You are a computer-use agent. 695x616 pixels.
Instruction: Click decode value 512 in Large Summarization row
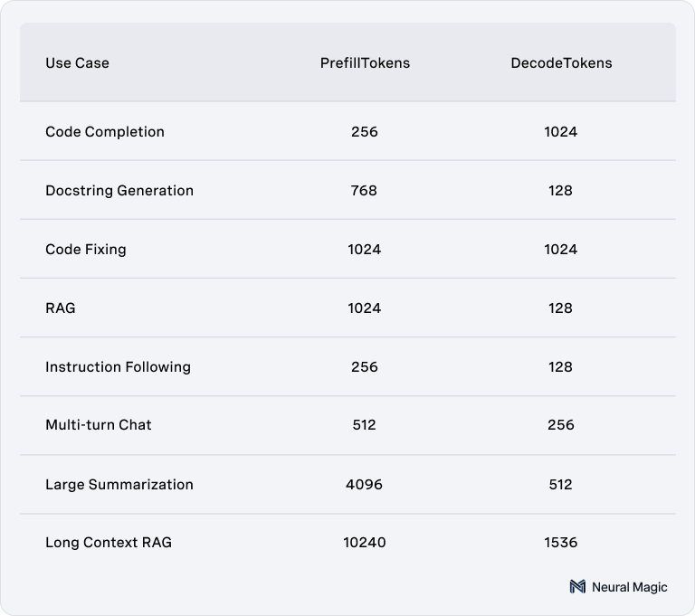pos(560,485)
